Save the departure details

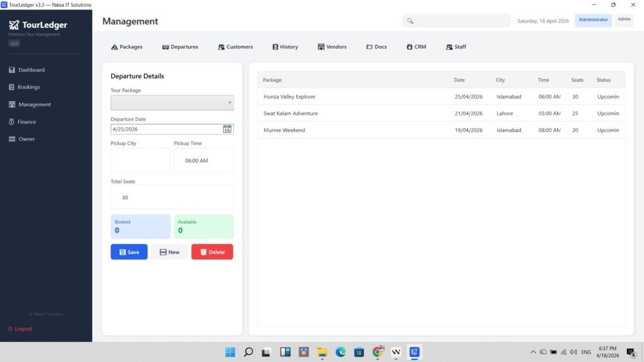(x=129, y=252)
